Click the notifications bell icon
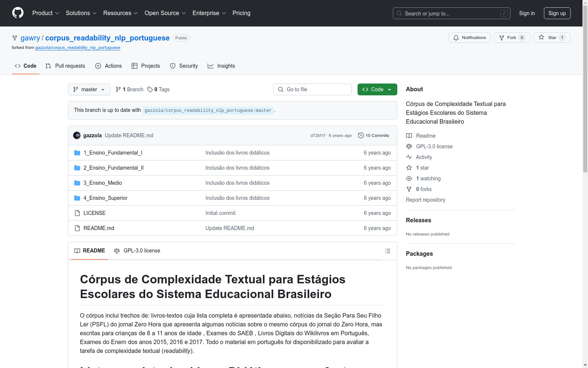Viewport: 588px width, 368px height. tap(456, 38)
